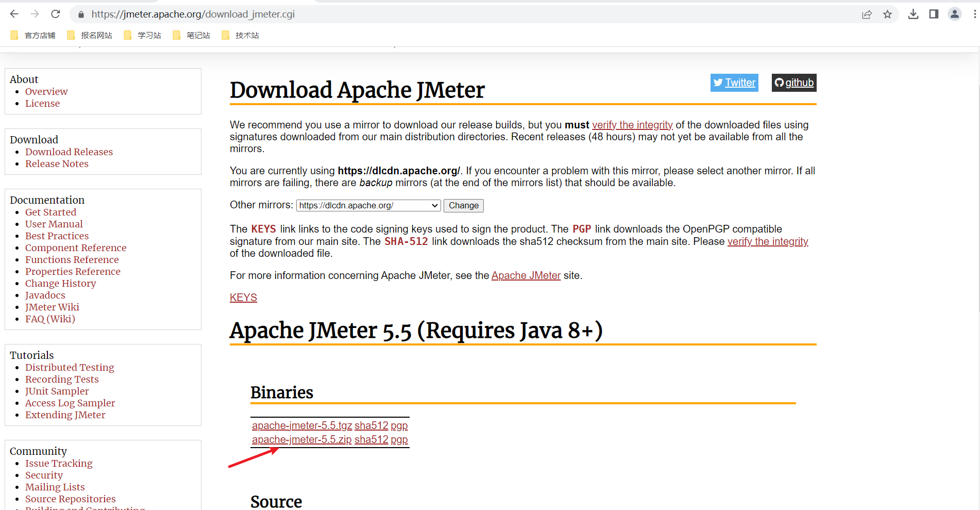Image resolution: width=980 pixels, height=510 pixels.
Task: Open sha512 link for the tgz file
Action: coord(371,425)
